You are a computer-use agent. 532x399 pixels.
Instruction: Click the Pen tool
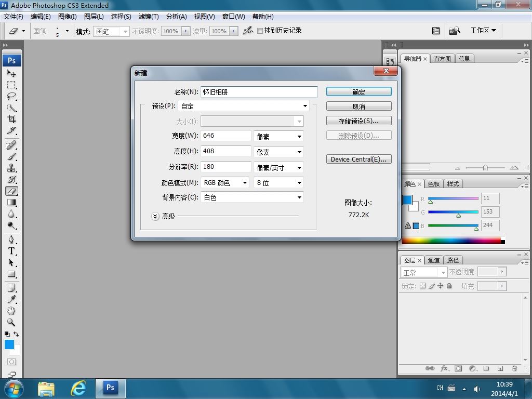coord(11,239)
